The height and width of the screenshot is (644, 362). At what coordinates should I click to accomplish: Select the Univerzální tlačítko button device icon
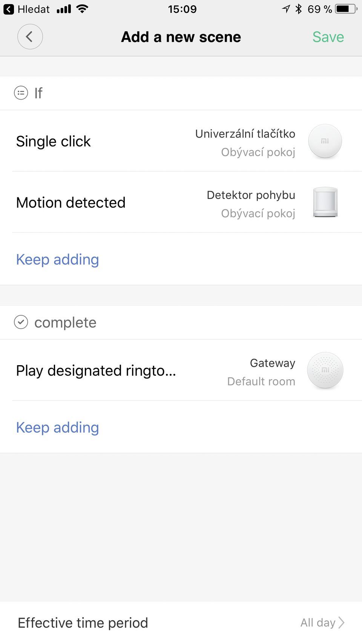[325, 141]
